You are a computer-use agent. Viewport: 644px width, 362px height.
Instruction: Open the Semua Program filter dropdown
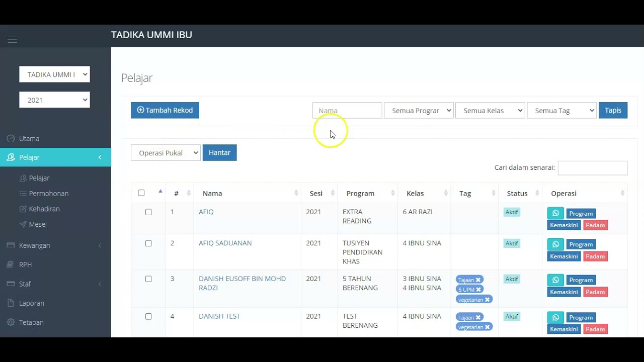pos(419,111)
